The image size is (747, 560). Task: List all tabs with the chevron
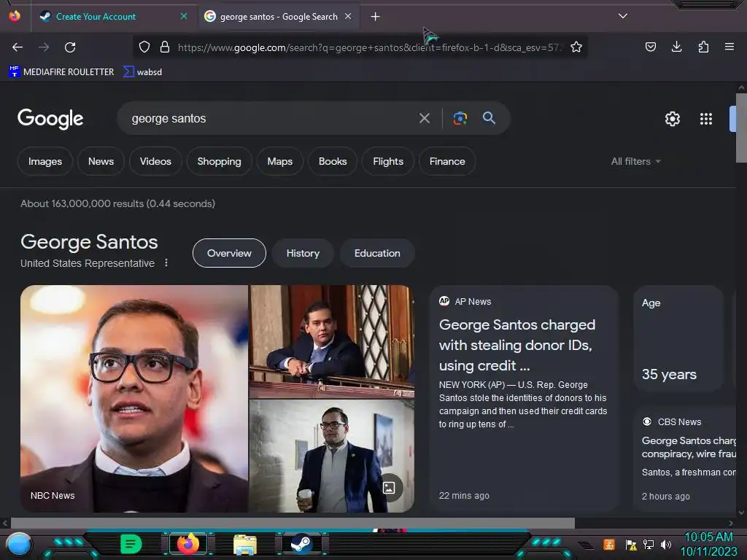[x=623, y=16]
